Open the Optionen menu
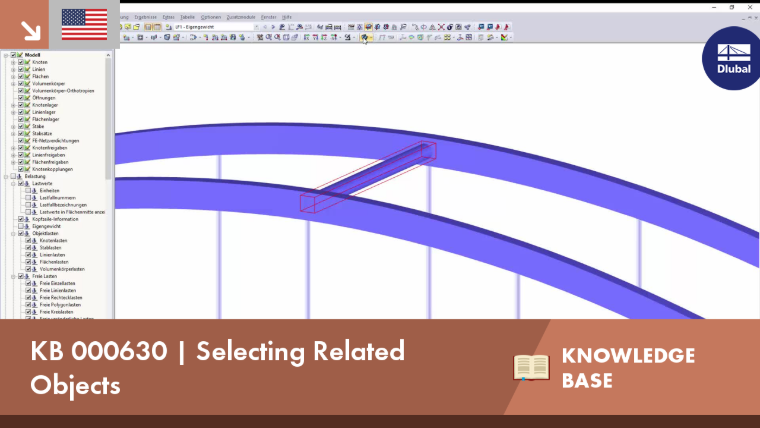The height and width of the screenshot is (428, 760). tap(211, 17)
